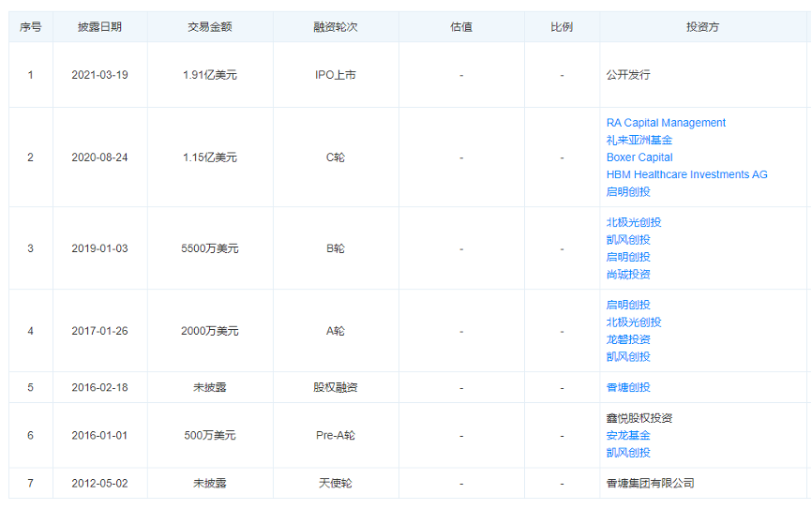Open 启明创投 link in the C轮 row

pos(628,191)
